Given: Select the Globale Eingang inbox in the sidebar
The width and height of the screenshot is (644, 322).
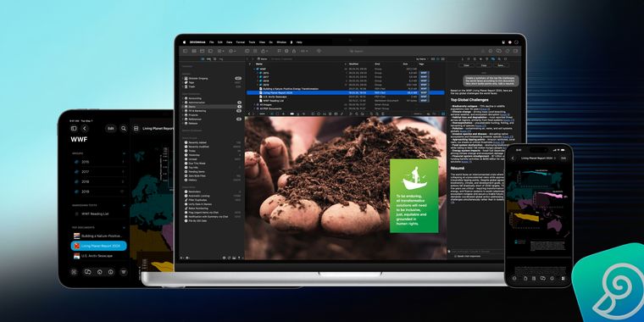Looking at the screenshot, I should 212,79.
